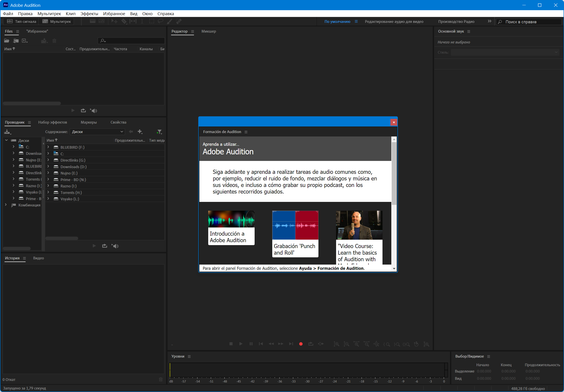Open the Содержание drives dropdown
The height and width of the screenshot is (392, 564).
(x=98, y=132)
